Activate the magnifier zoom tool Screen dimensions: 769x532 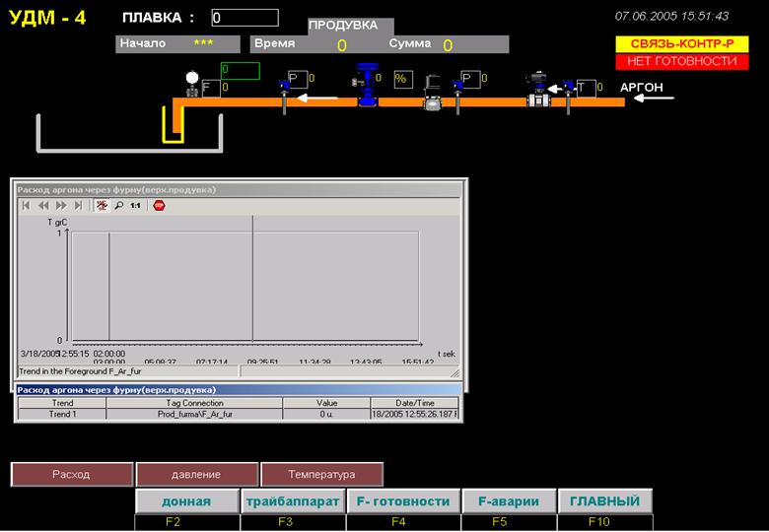point(118,206)
